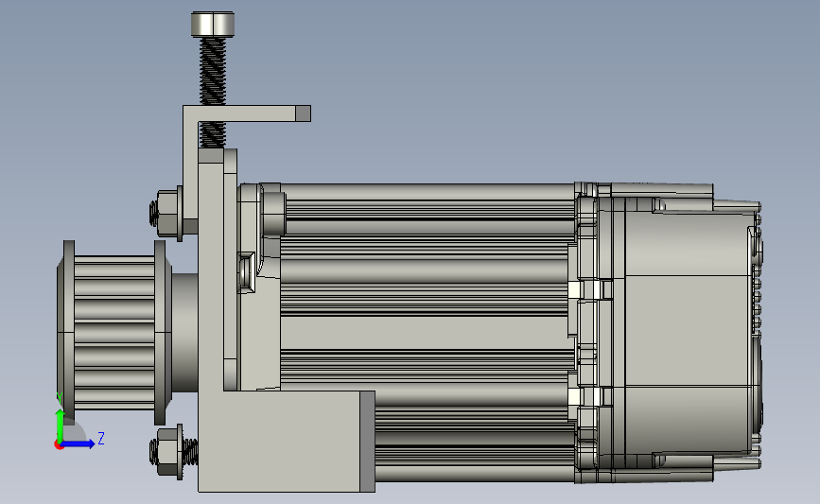Viewport: 820px width, 504px height.
Task: Select the socket cap screw head at top
Action: pyautogui.click(x=212, y=25)
